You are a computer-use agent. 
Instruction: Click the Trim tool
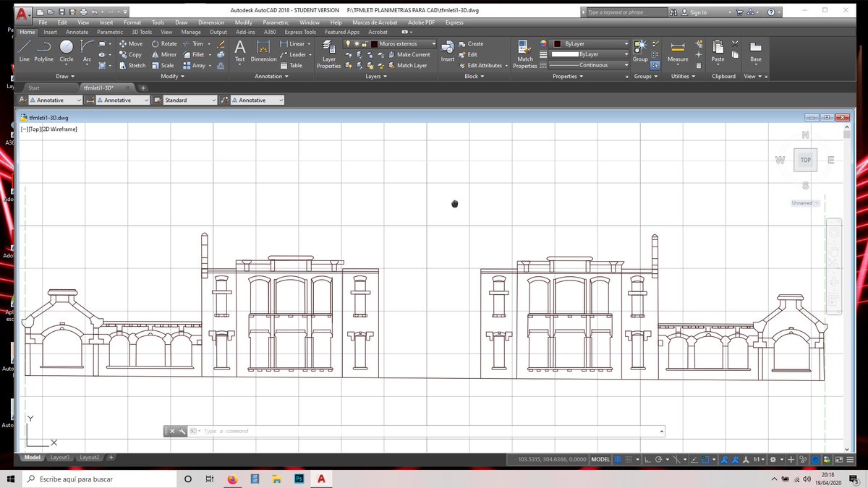[192, 43]
